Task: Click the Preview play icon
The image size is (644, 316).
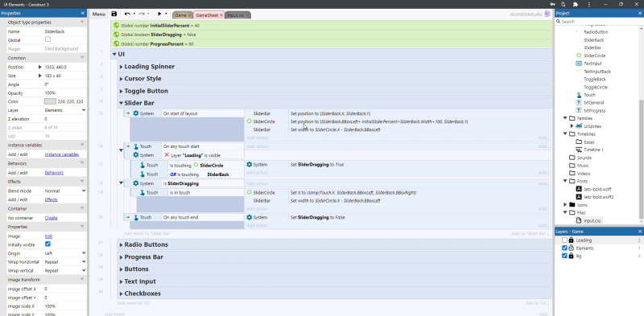Action: pos(159,14)
